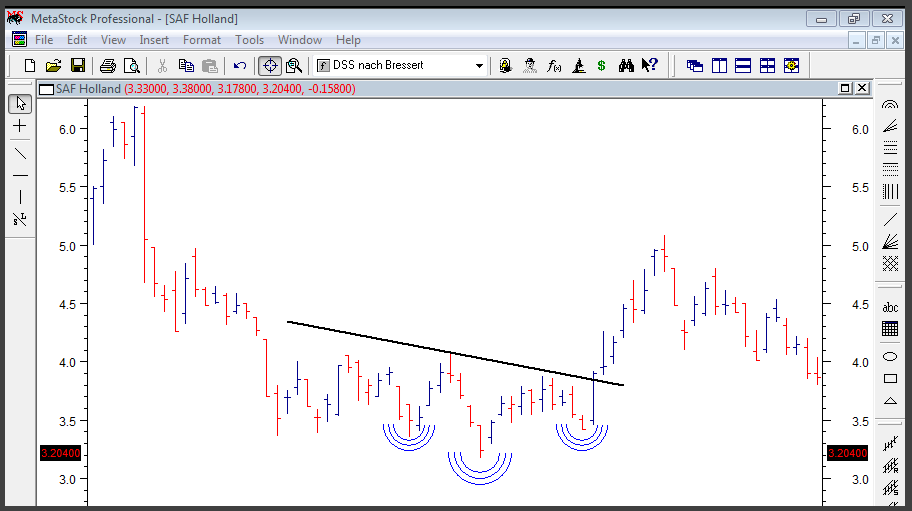Arrange windows in four-pane grid icon
Screen dimensions: 912x511
click(767, 66)
